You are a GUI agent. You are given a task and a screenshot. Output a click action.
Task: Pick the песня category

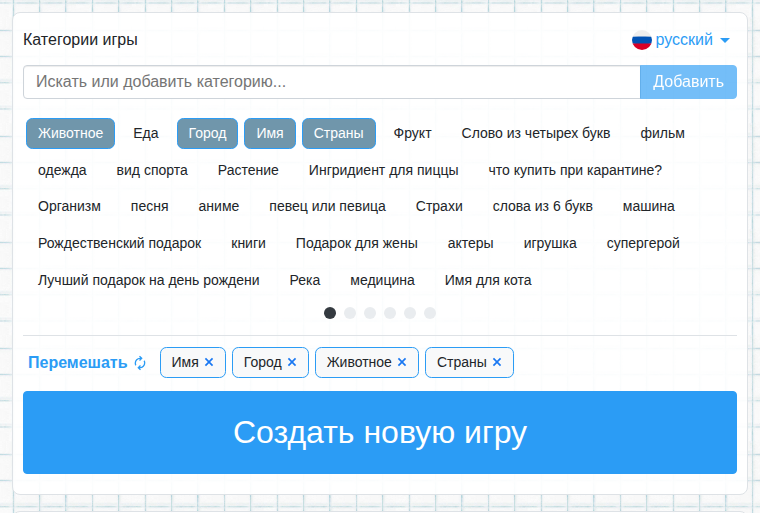coord(150,207)
